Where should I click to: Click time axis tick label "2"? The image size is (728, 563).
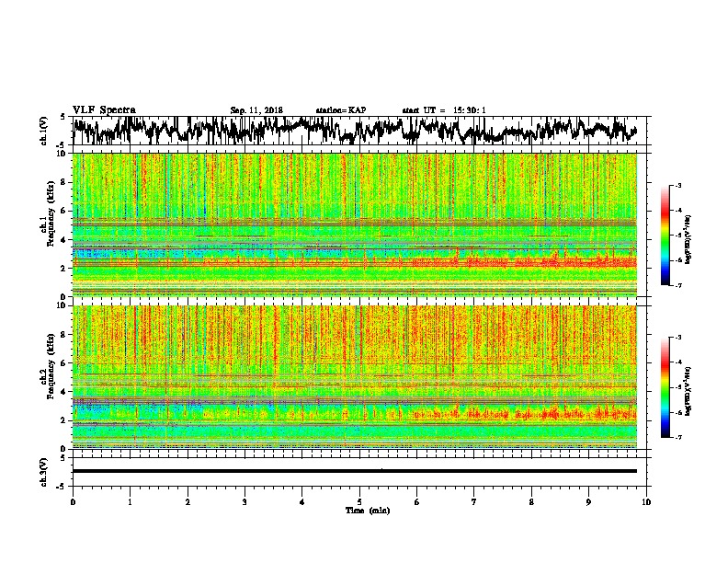pyautogui.click(x=188, y=502)
